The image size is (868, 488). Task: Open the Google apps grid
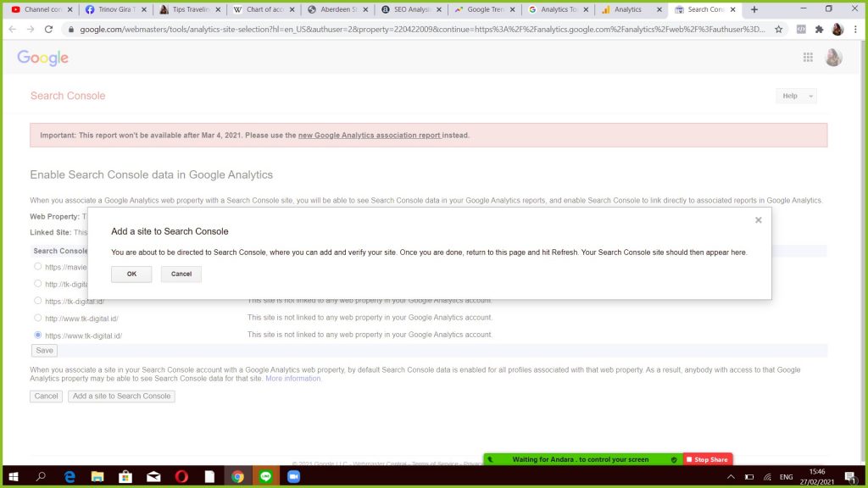pos(808,58)
